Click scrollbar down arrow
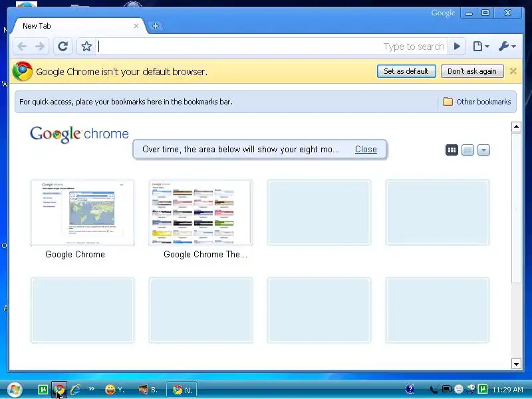532x399 pixels. coord(516,364)
